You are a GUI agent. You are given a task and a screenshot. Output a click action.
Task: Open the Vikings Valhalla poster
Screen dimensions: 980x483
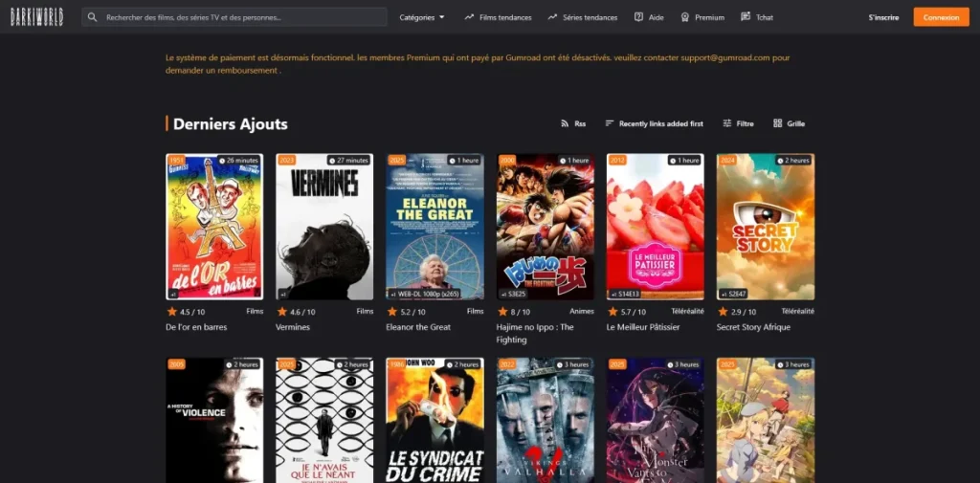[545, 420]
